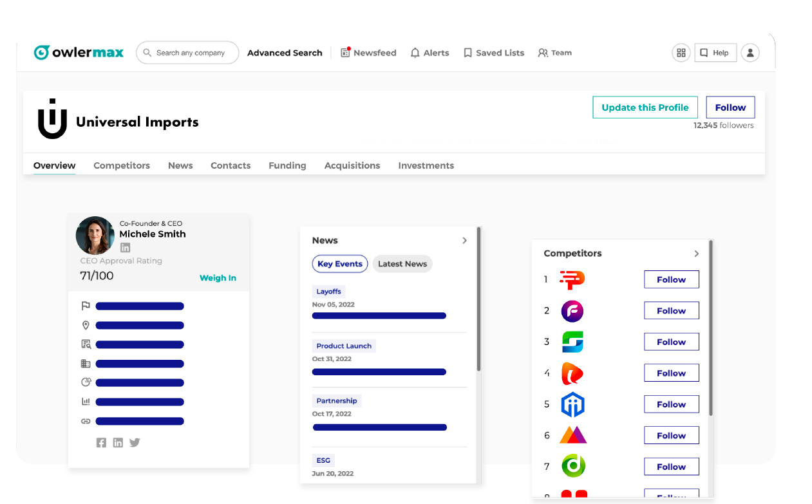
Task: Click the building icon in the details list
Action: (x=85, y=364)
